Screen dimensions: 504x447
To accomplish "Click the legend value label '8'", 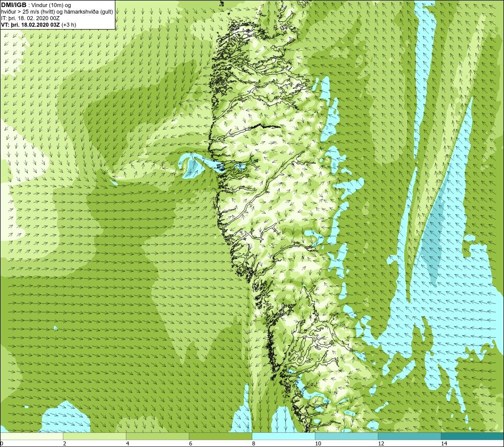I will click(254, 443).
